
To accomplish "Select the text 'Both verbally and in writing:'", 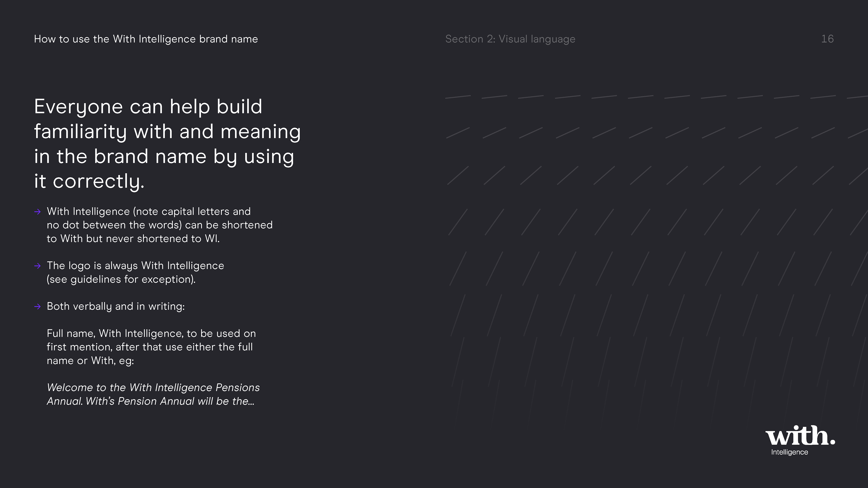I will pos(116,307).
